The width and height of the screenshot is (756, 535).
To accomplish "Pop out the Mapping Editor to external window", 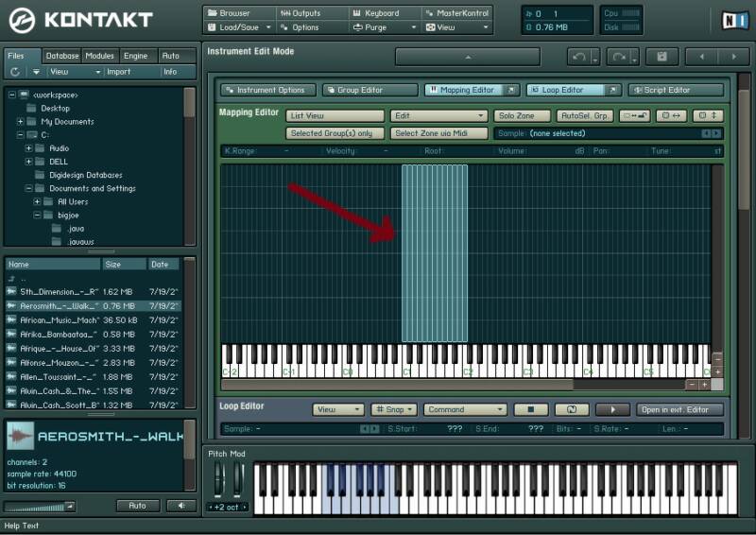I will coord(511,90).
